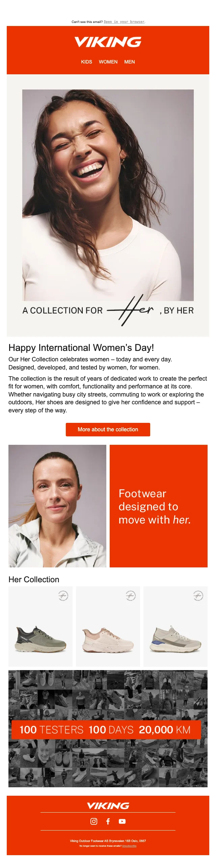
Task: Go to the MEN navigation item
Action: click(x=130, y=62)
